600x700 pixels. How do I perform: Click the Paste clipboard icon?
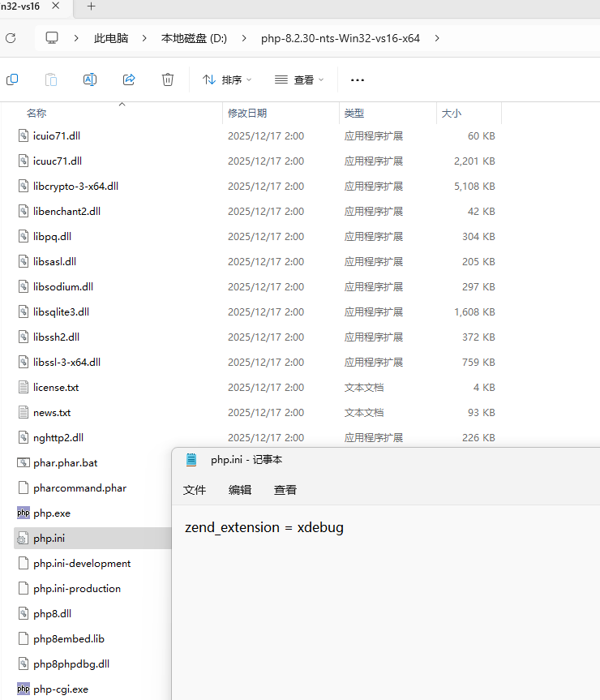click(50, 79)
